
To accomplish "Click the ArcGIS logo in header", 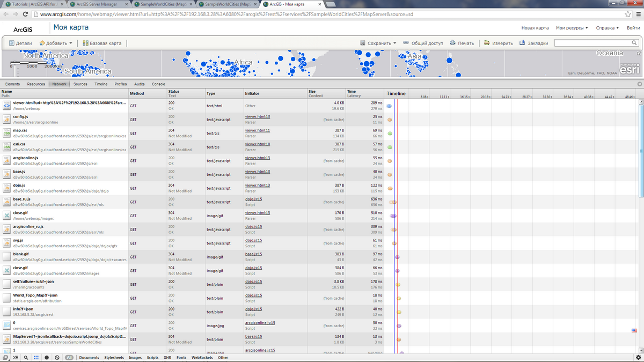I will coord(24,29).
